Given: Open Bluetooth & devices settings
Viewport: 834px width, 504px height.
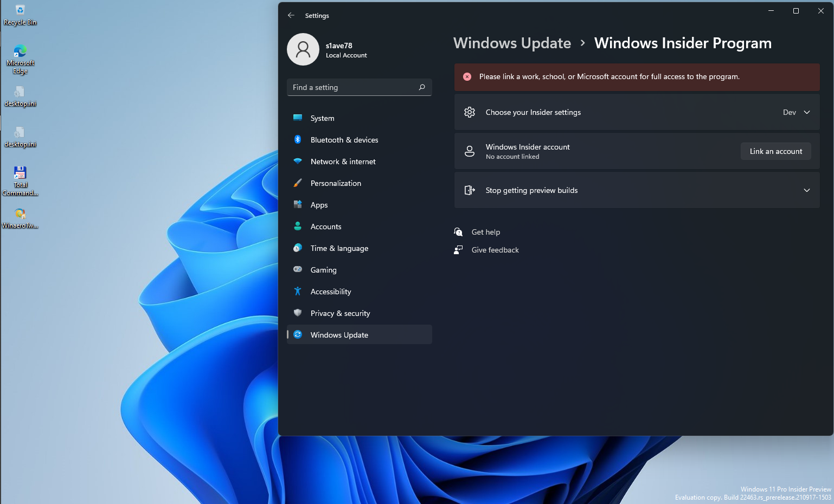Looking at the screenshot, I should pyautogui.click(x=360, y=139).
